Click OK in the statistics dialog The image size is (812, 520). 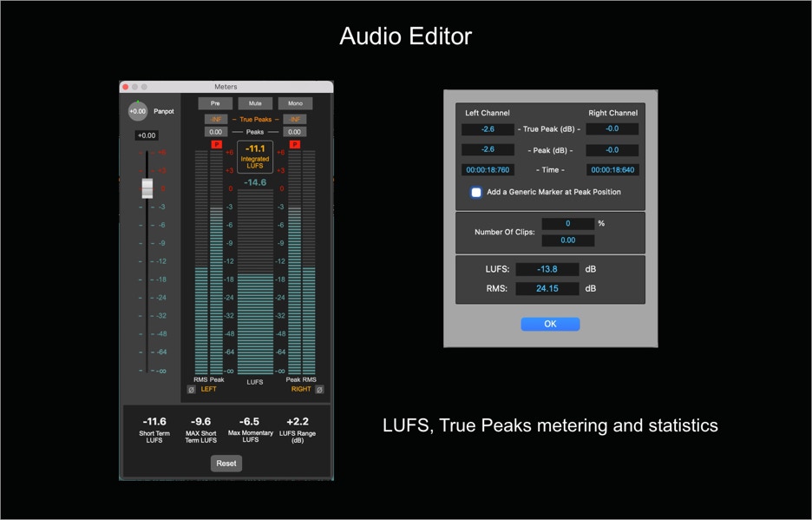click(550, 324)
